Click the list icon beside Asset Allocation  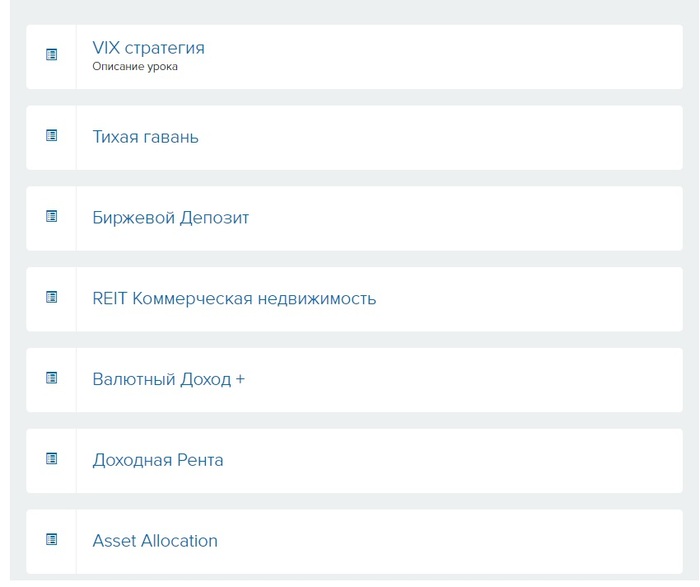click(52, 539)
